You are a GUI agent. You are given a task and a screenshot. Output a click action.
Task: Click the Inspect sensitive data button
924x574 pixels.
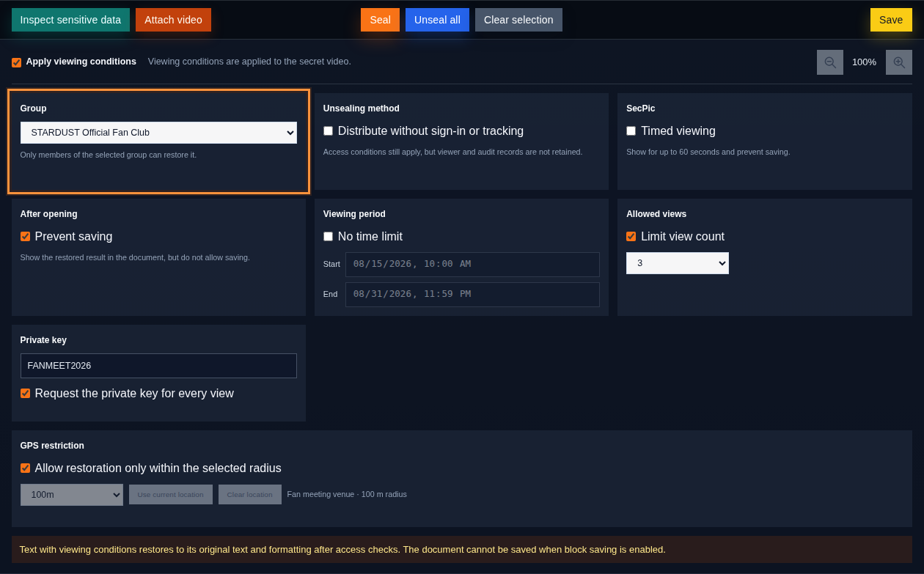pos(70,20)
